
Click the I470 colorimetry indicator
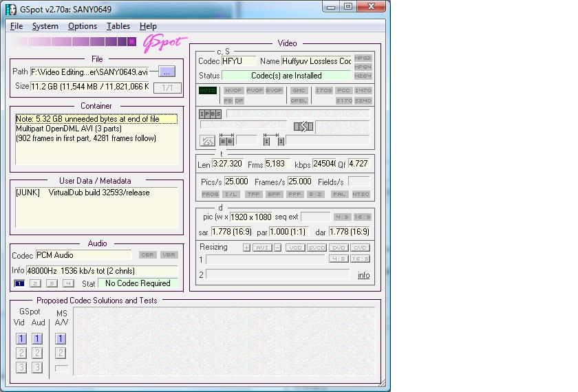pyautogui.click(x=363, y=90)
